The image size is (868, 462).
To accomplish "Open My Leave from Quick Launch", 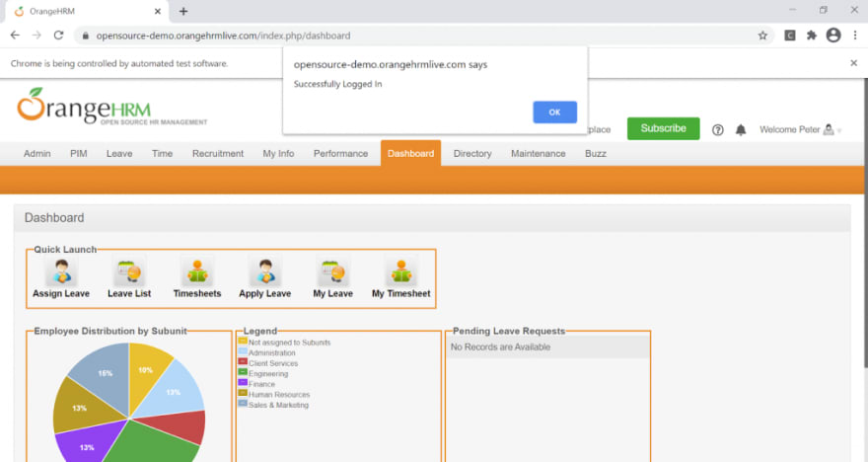I will pos(332,272).
